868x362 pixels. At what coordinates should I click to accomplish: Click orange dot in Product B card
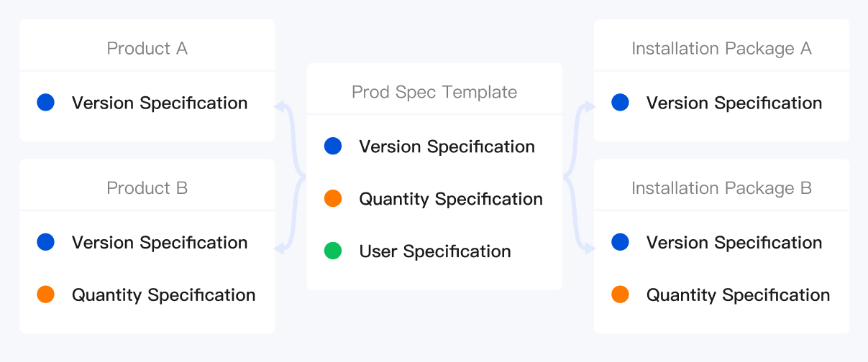click(x=46, y=294)
